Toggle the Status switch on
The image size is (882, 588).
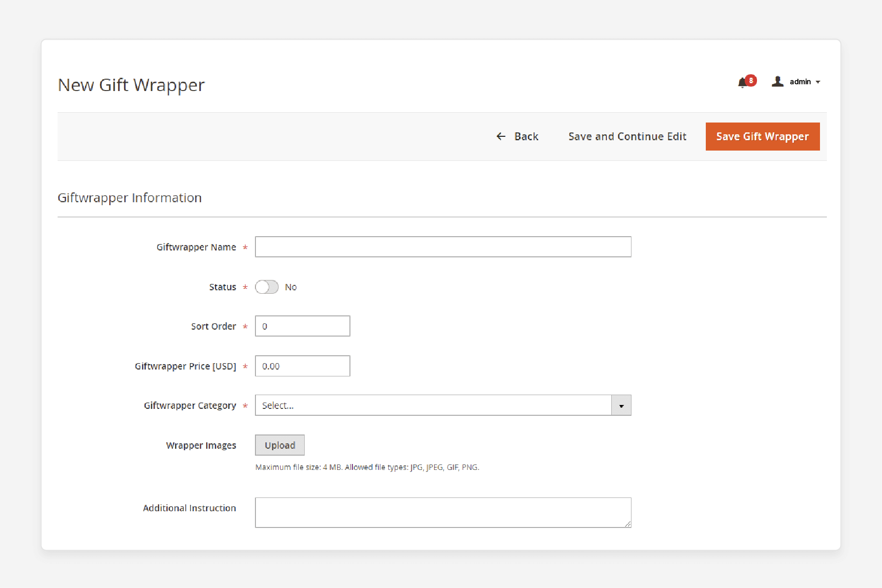click(x=267, y=287)
